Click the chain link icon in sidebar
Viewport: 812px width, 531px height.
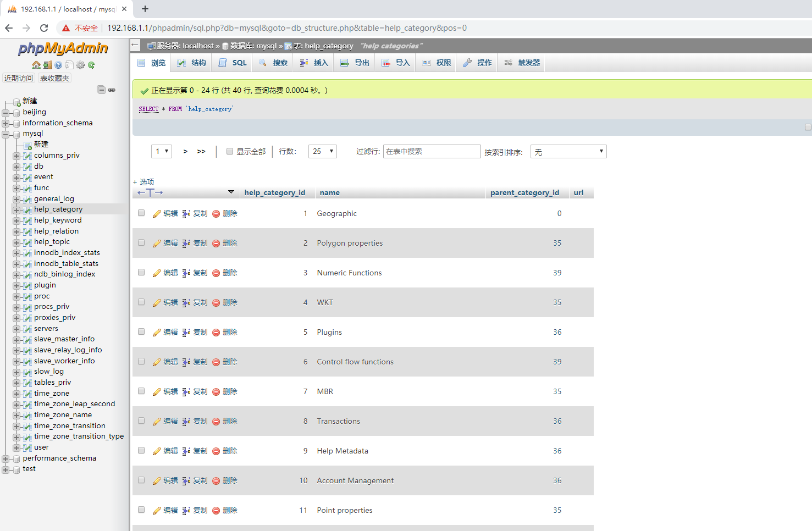coord(112,90)
